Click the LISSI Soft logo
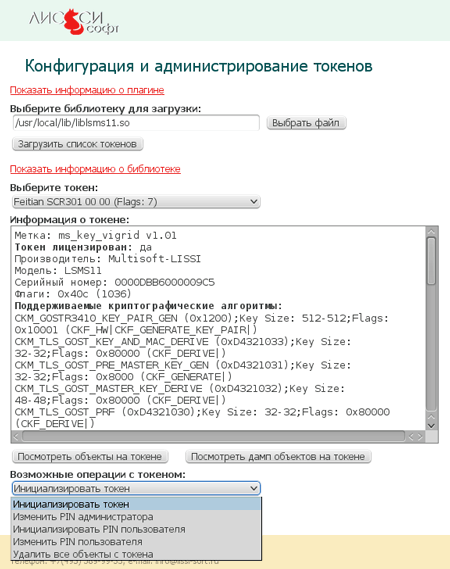The image size is (450, 569). pos(74,22)
